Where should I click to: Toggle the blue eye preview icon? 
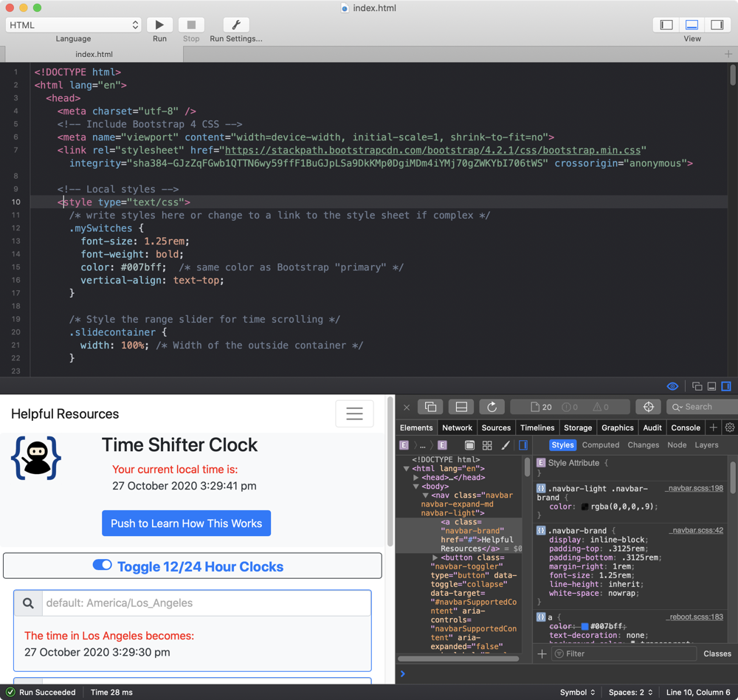pyautogui.click(x=672, y=386)
